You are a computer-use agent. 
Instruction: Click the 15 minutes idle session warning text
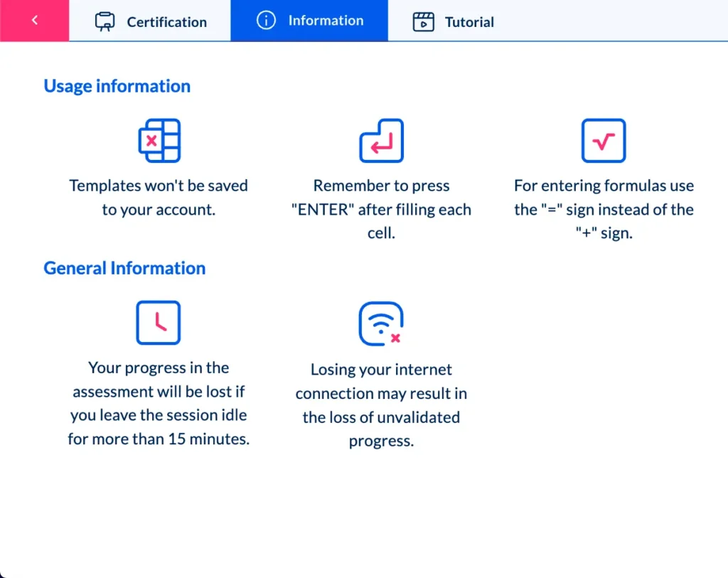158,403
